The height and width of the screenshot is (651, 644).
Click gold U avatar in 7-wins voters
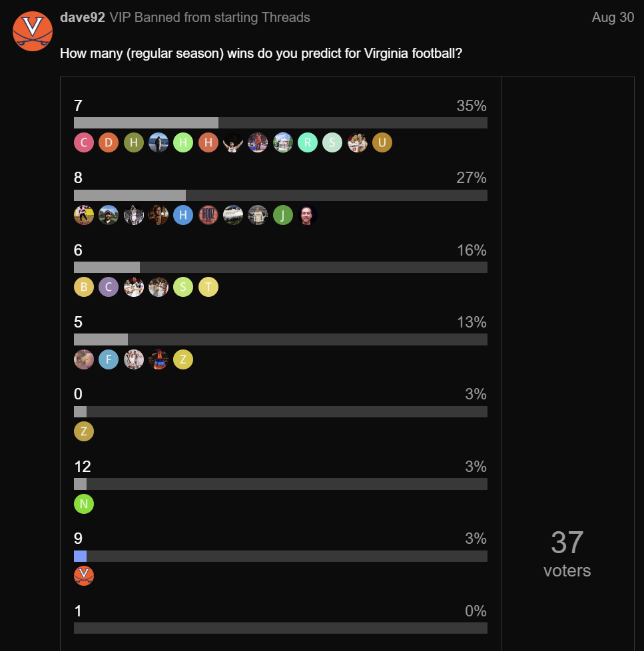click(382, 142)
